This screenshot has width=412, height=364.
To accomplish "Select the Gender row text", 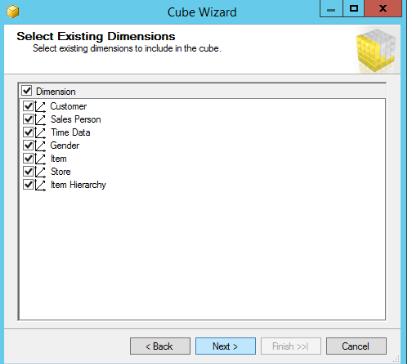I will point(65,145).
